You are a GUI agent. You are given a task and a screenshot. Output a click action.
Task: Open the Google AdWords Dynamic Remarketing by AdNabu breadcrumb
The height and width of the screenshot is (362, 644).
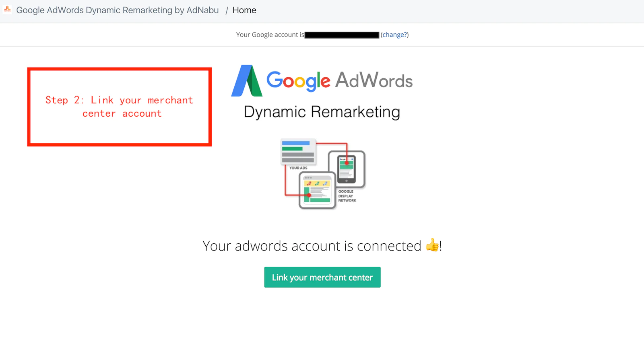tap(118, 10)
